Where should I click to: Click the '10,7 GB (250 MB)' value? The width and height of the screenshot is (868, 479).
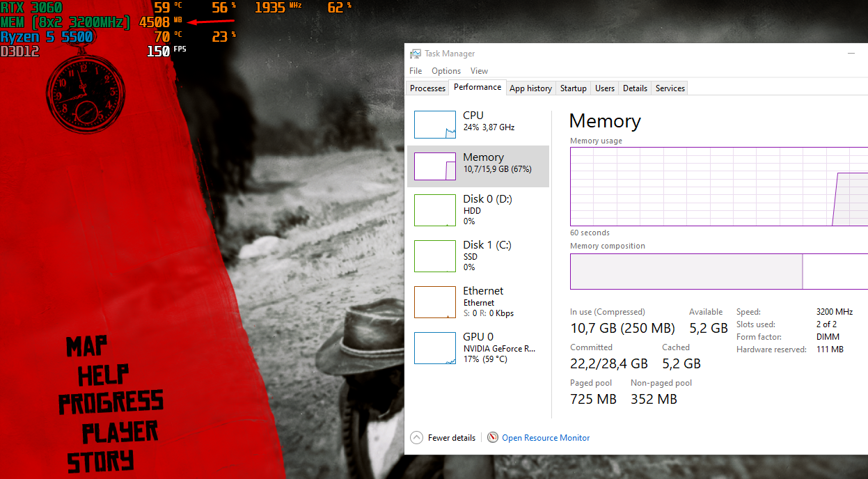point(622,328)
